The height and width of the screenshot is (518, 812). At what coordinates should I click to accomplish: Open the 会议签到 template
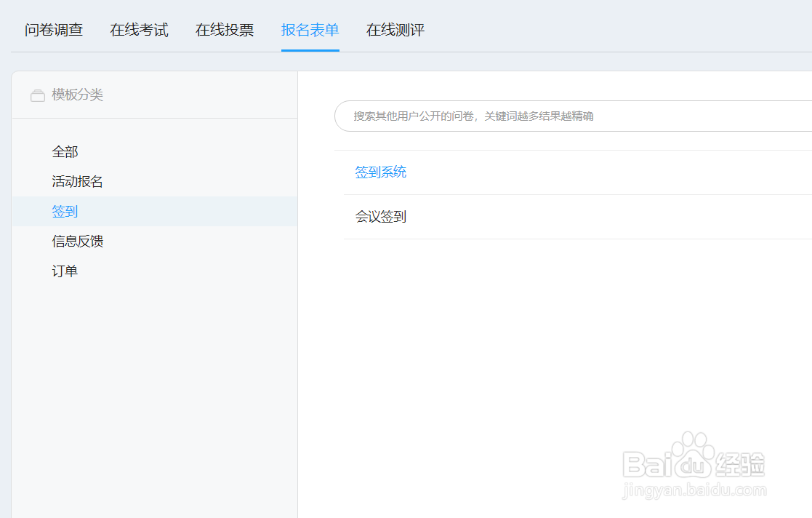coord(381,217)
